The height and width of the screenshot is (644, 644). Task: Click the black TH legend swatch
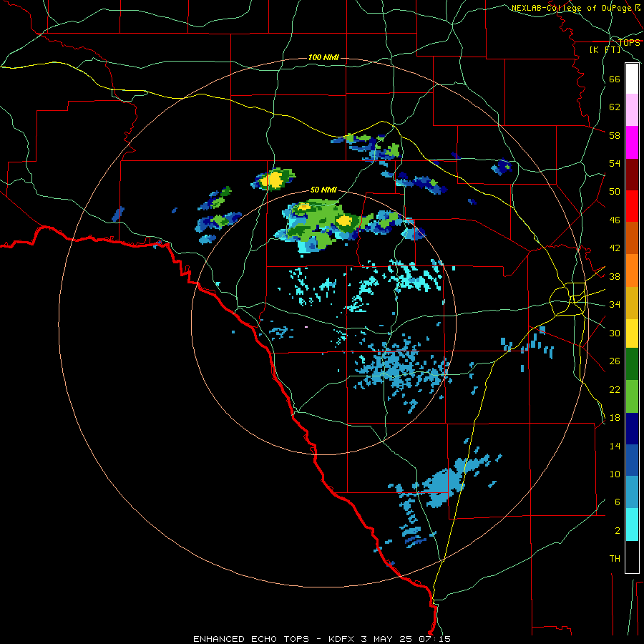pyautogui.click(x=632, y=557)
